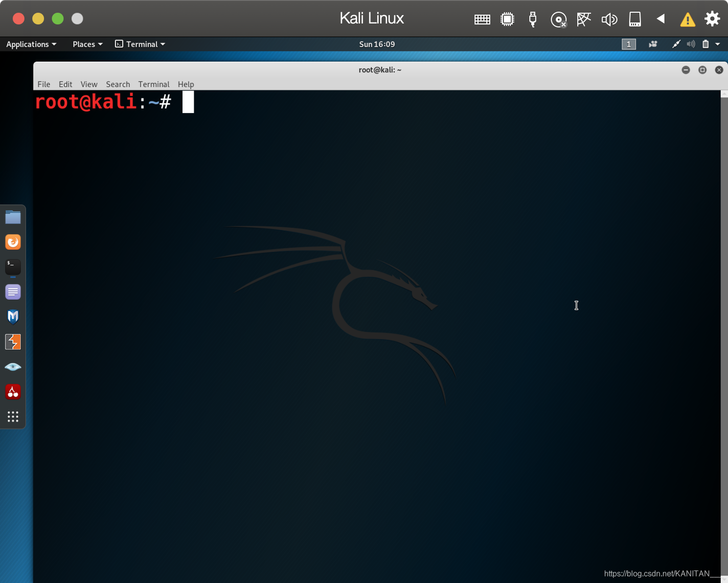
Task: Click the clock showing Sun 16:09
Action: tap(377, 44)
